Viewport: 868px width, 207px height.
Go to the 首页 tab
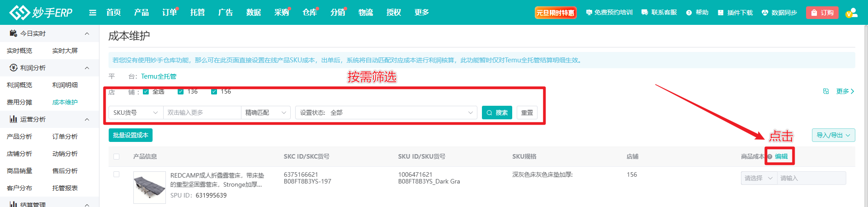(113, 12)
